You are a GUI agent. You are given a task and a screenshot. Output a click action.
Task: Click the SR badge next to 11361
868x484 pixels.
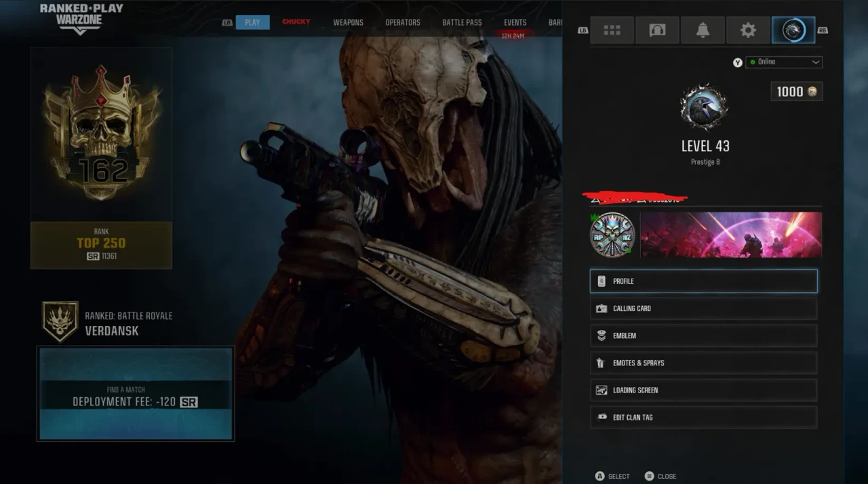pyautogui.click(x=93, y=256)
